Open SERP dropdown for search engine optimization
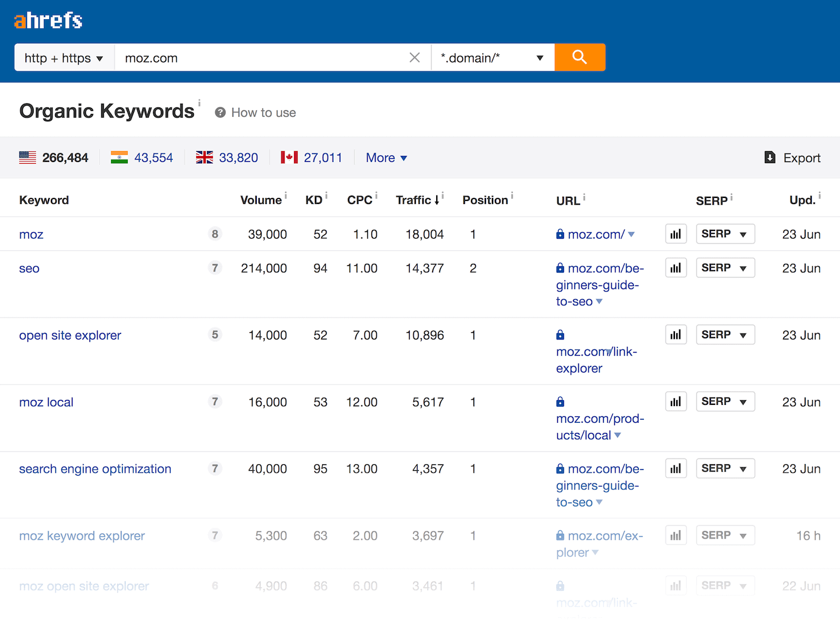The width and height of the screenshot is (840, 631). click(x=725, y=468)
